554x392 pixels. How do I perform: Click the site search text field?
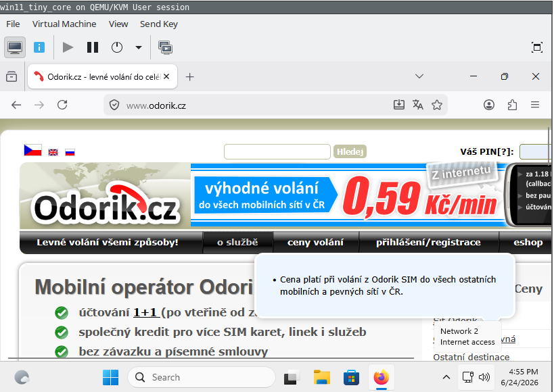click(x=277, y=152)
